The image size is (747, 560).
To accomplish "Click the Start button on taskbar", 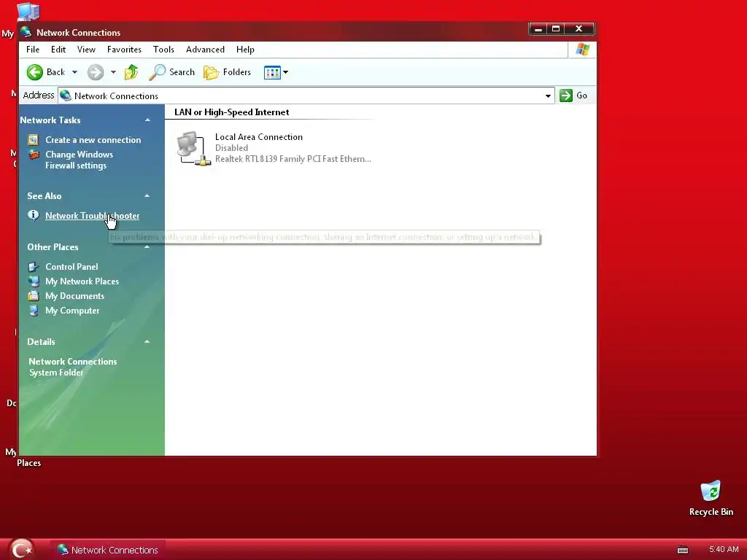I will click(21, 549).
